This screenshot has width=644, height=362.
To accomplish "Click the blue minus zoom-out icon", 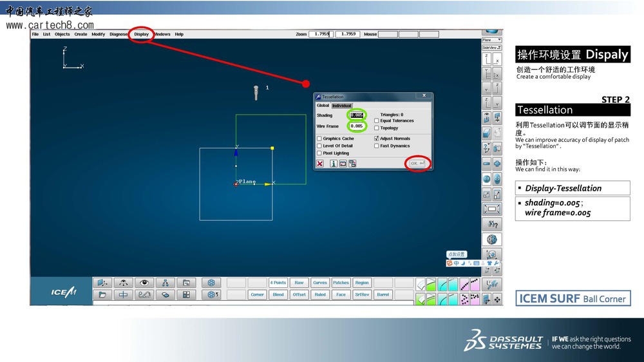I will 487,164.
